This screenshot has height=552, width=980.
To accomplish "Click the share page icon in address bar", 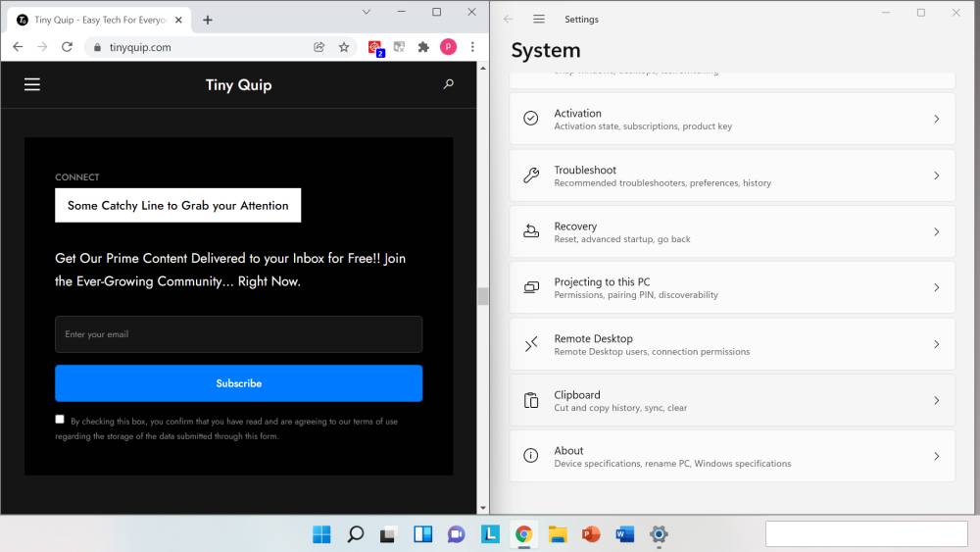I will [319, 47].
